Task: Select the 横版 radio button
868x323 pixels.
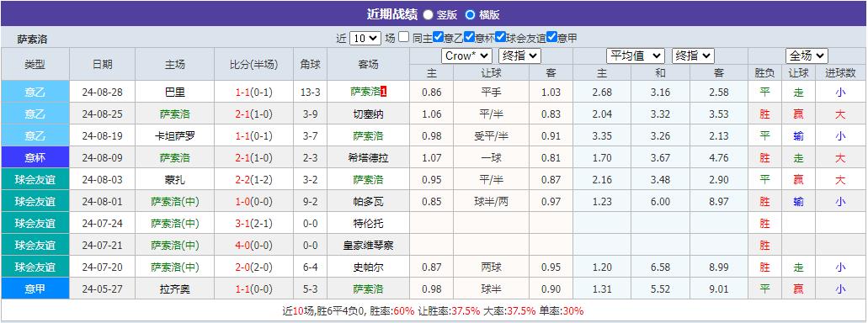Action: 470,15
